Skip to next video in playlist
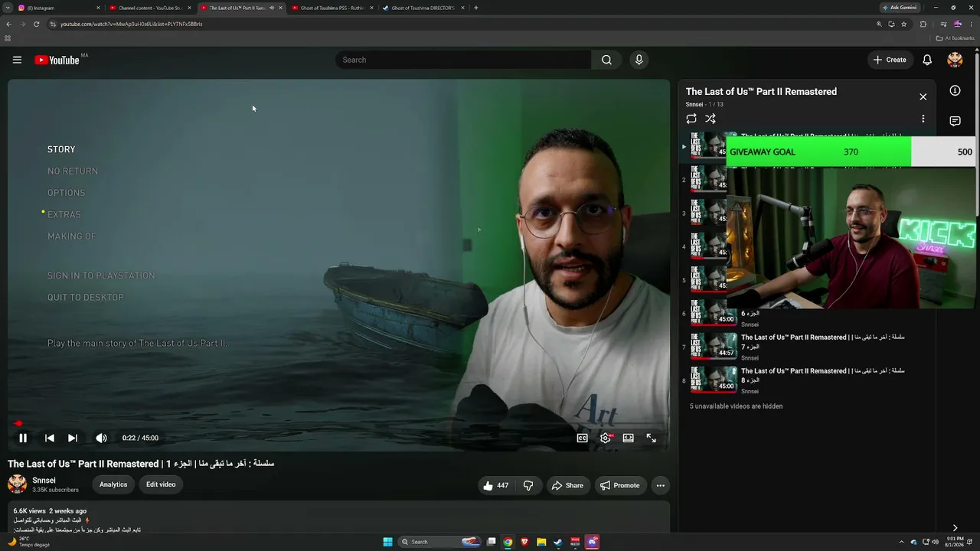 tap(73, 438)
